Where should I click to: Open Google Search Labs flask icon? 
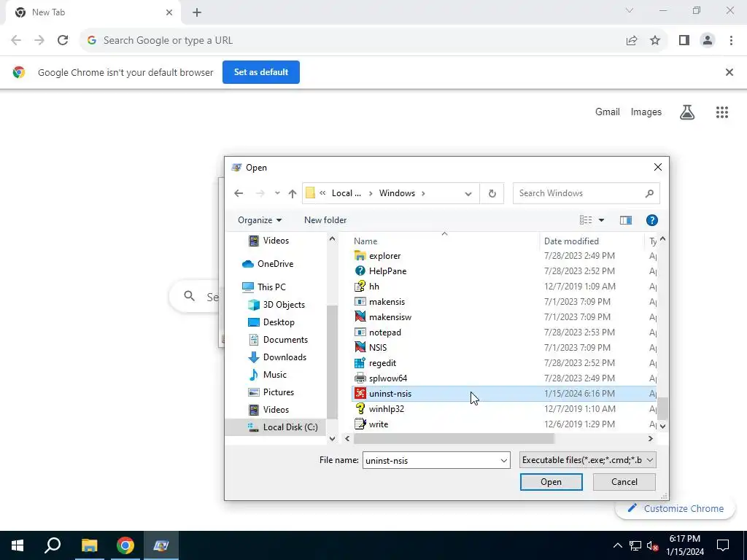[x=687, y=112]
